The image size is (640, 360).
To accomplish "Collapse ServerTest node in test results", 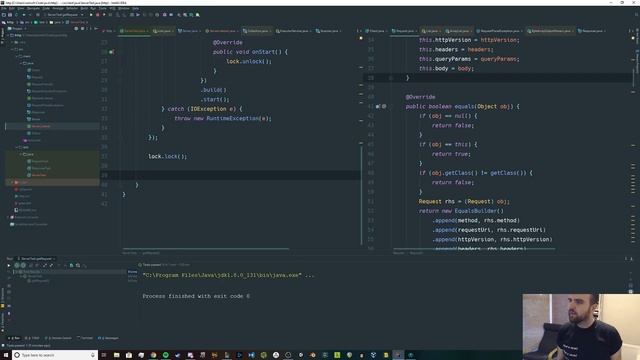I will point(21,276).
